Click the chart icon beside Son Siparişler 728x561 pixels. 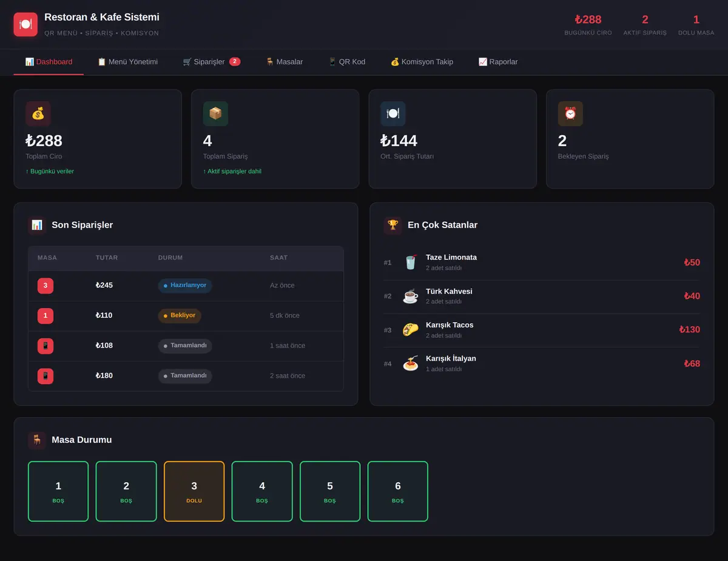coord(37,225)
